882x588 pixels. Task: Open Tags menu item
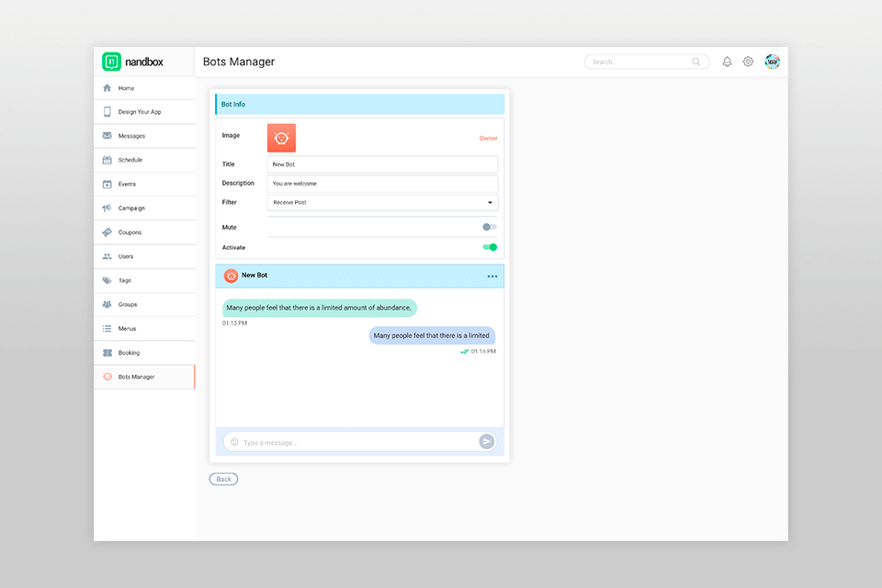click(x=144, y=281)
